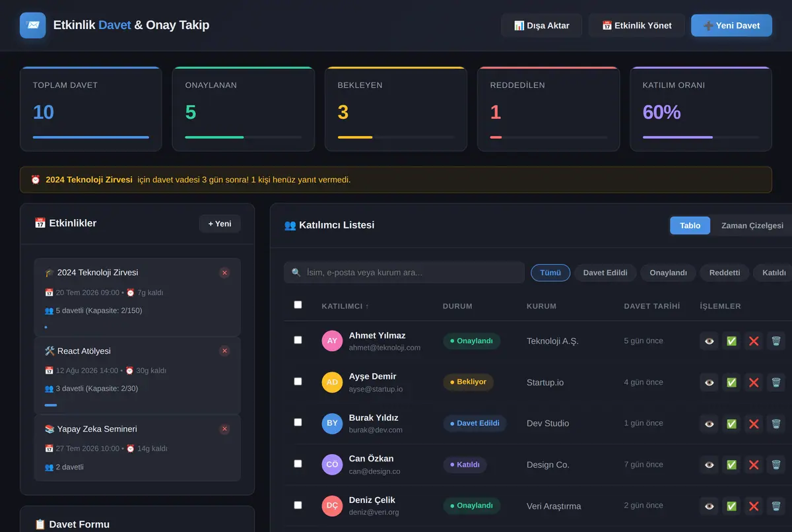Check the box for Ayşe Demir
Image resolution: width=792 pixels, height=532 pixels.
[x=298, y=382]
